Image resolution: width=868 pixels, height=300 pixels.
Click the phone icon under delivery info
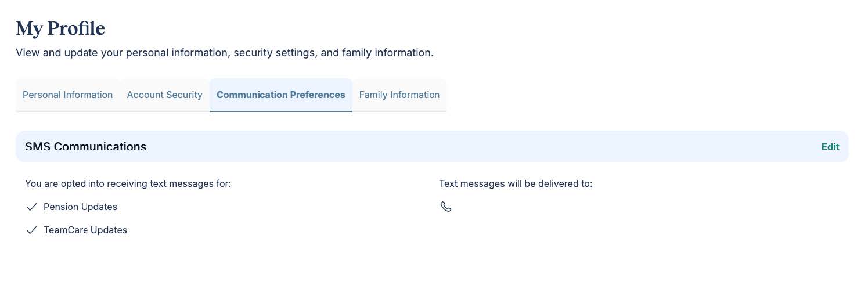point(445,207)
